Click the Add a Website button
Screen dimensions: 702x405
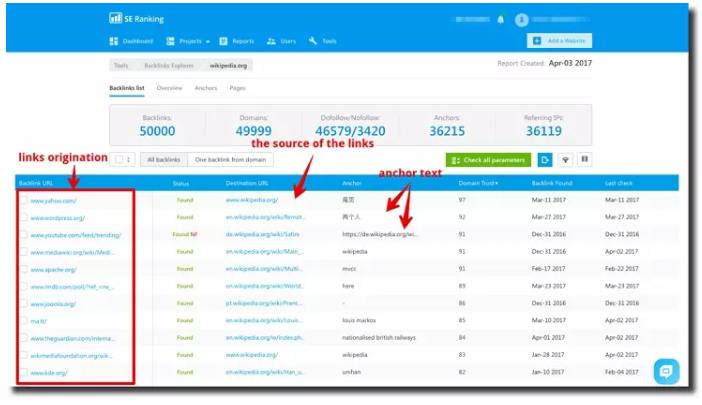click(559, 41)
